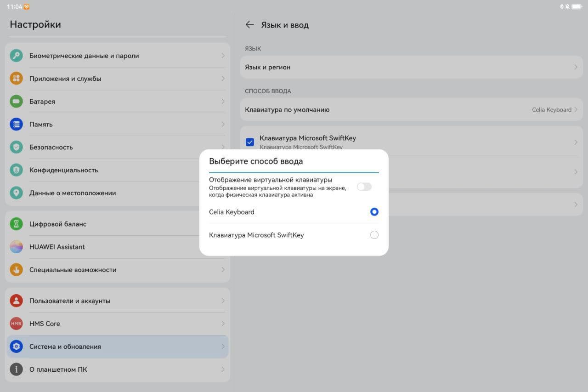Expand Язык и регион chevron
This screenshot has width=588, height=392.
(576, 67)
